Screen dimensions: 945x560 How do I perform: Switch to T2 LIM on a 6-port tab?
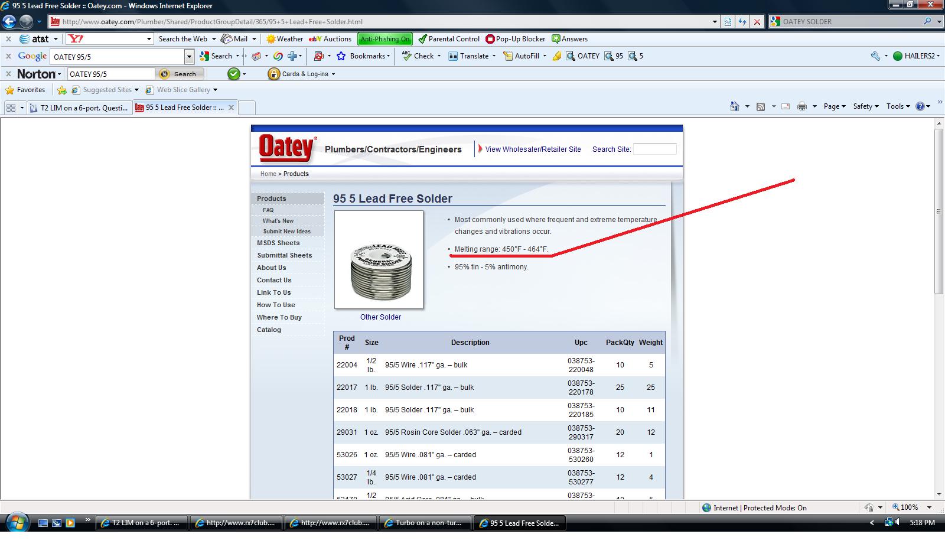tap(79, 108)
